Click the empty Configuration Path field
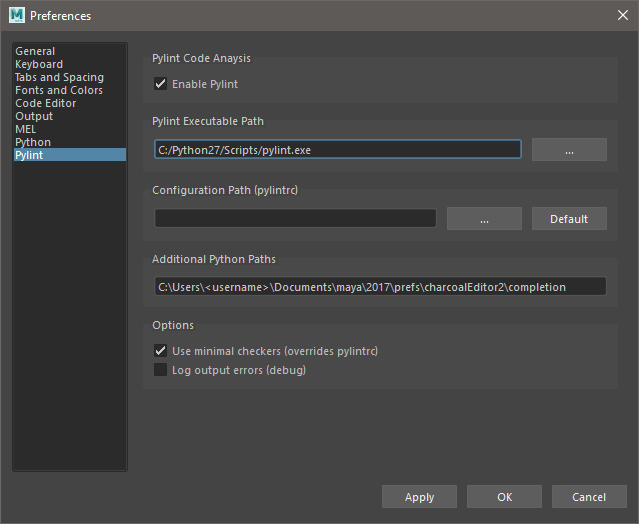The height and width of the screenshot is (524, 639). click(295, 218)
